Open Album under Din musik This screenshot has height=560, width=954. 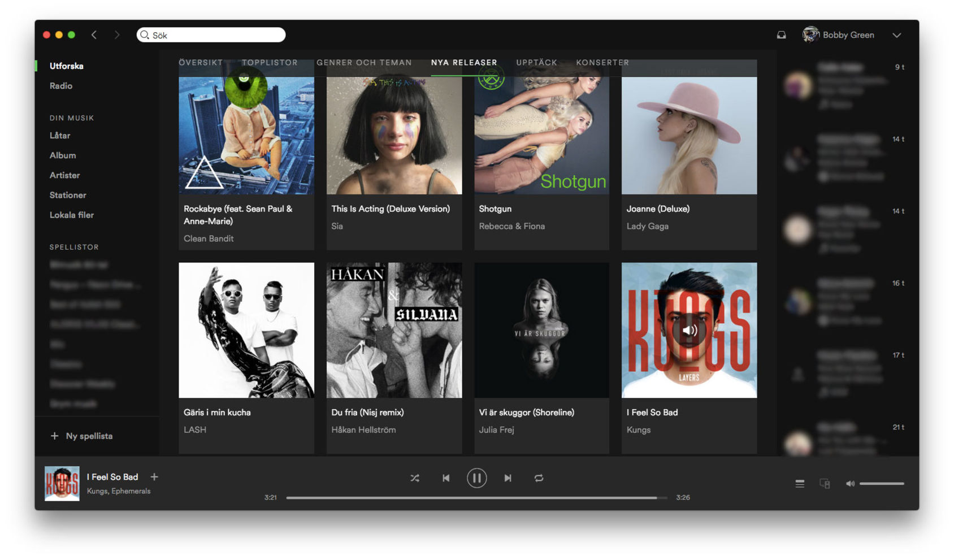[63, 155]
